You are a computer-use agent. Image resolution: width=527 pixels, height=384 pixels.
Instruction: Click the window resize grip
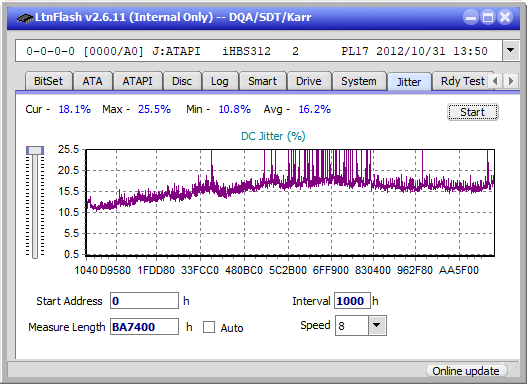tap(513, 371)
